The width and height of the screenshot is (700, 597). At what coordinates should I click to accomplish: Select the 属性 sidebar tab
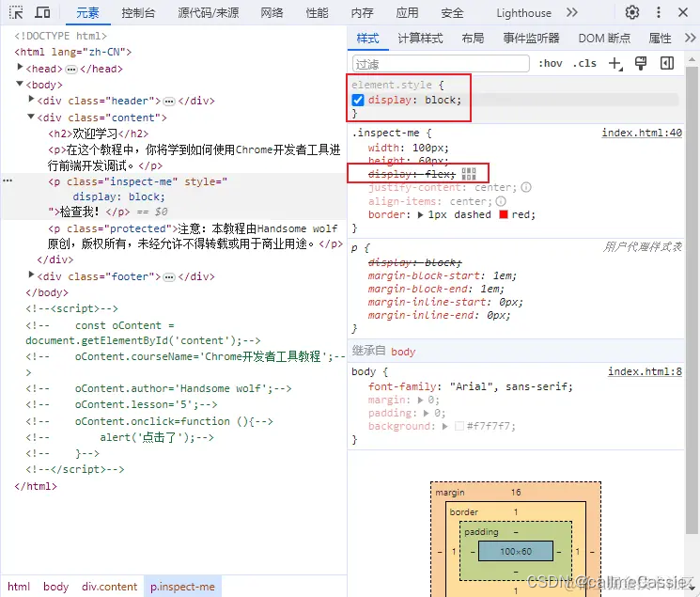660,39
